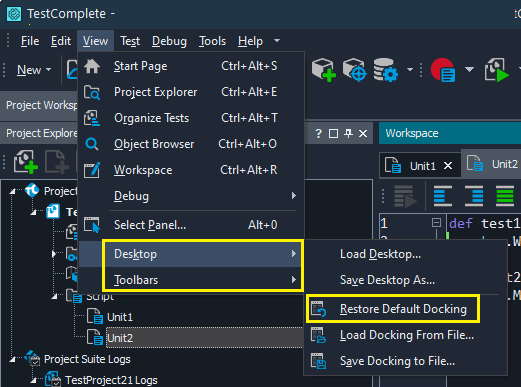Click the Project Explorer folder-search icon
This screenshot has height=387, width=521.
[x=92, y=92]
